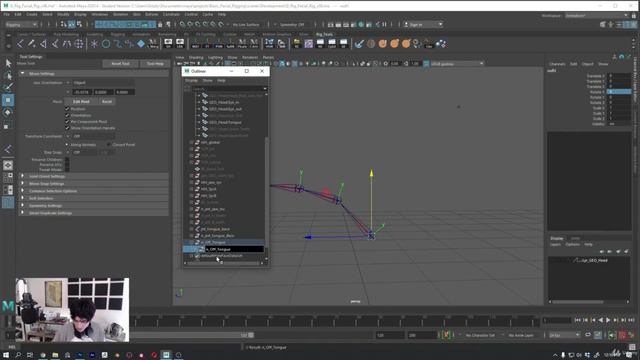Viewport: 640px width, 360px height.
Task: Click the Outliner search field
Action: (x=229, y=89)
